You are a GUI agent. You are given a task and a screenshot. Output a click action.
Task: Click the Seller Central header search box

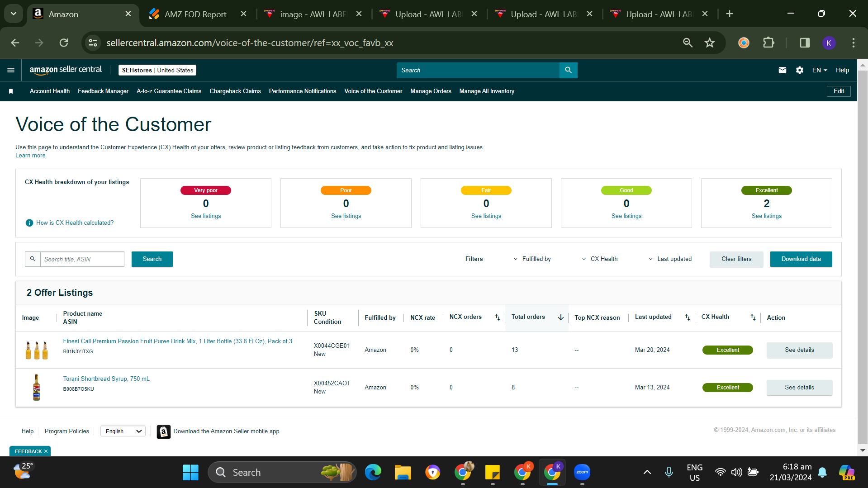[x=478, y=70]
